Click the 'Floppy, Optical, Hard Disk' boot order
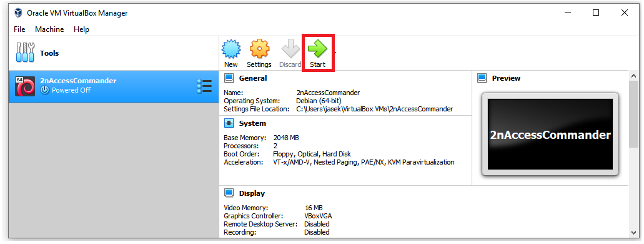Image resolution: width=644 pixels, height=244 pixels. (312, 154)
